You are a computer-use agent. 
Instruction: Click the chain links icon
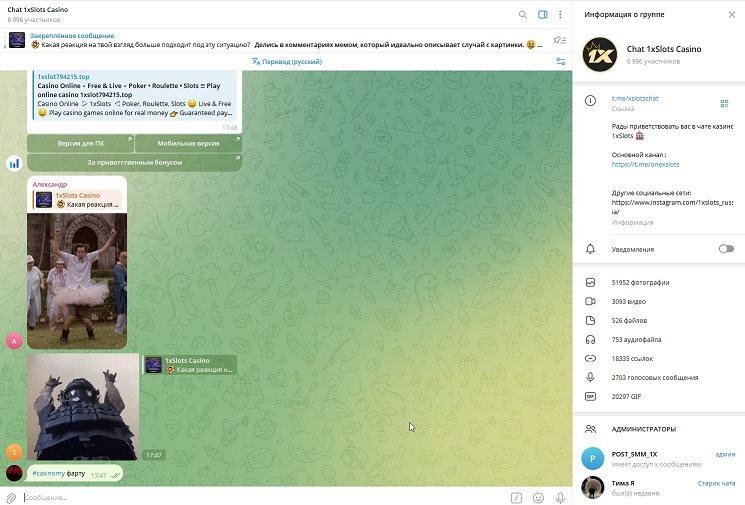tap(590, 358)
